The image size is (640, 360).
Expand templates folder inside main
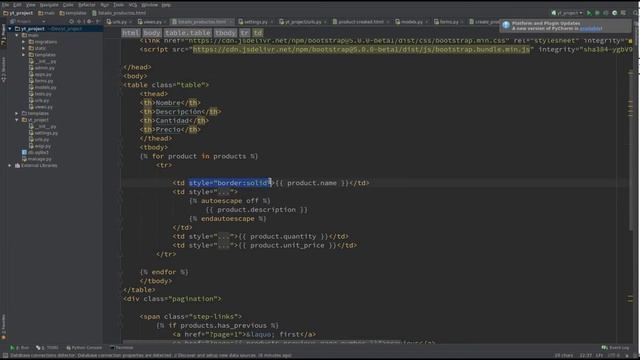pos(24,55)
